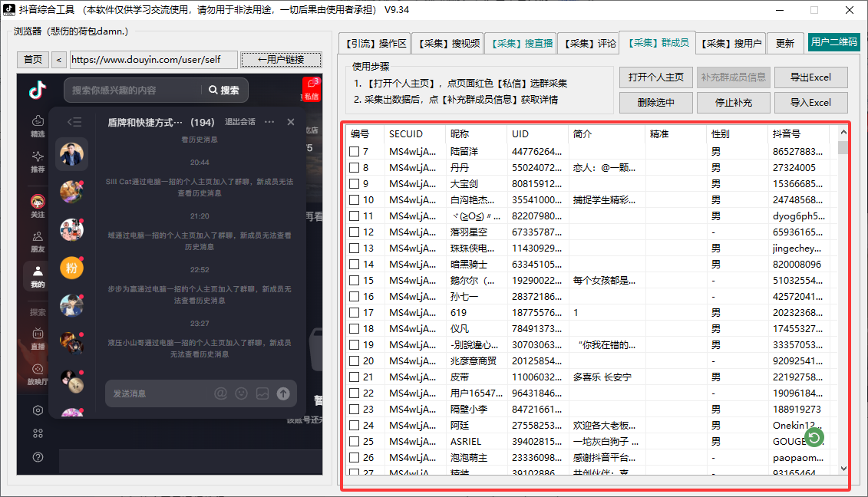
Task: Click the 打开个人主页 button
Action: (x=655, y=77)
